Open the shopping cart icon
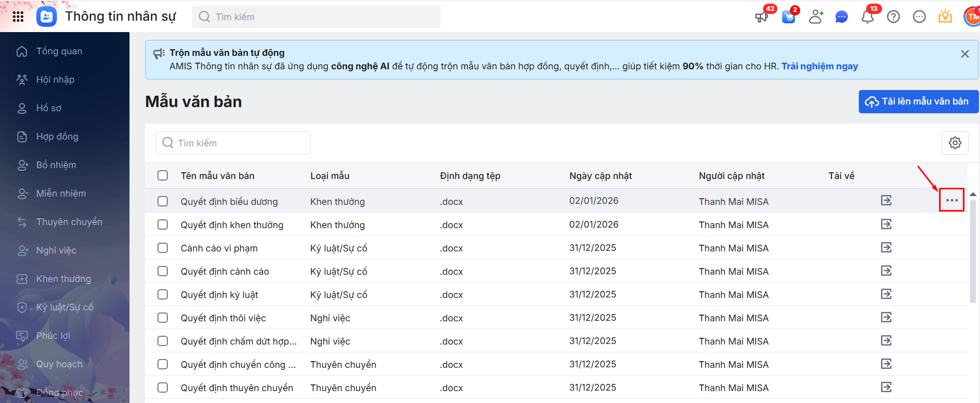Image resolution: width=980 pixels, height=403 pixels. pyautogui.click(x=788, y=17)
